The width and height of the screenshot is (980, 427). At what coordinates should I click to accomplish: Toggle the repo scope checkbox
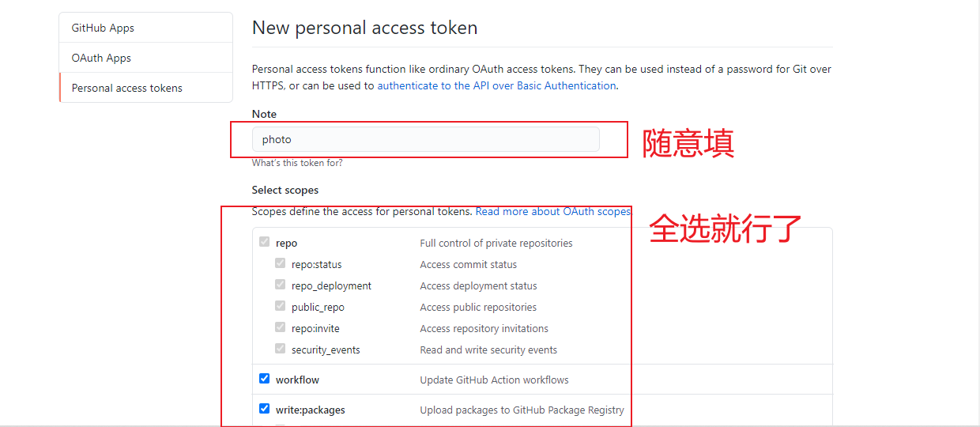point(265,242)
